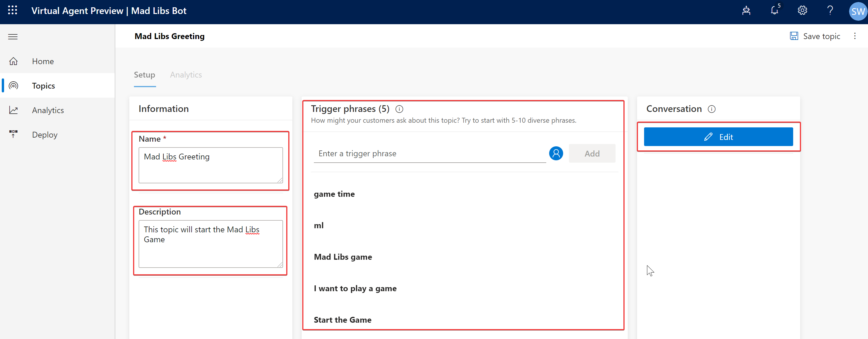Image resolution: width=868 pixels, height=339 pixels.
Task: Switch to the Setup tab
Action: pyautogui.click(x=144, y=75)
